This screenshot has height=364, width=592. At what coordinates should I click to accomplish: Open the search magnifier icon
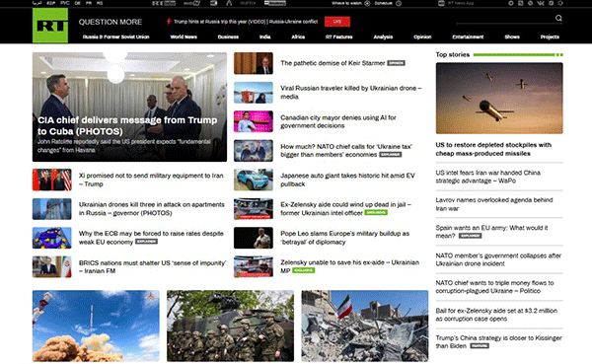[558, 18]
